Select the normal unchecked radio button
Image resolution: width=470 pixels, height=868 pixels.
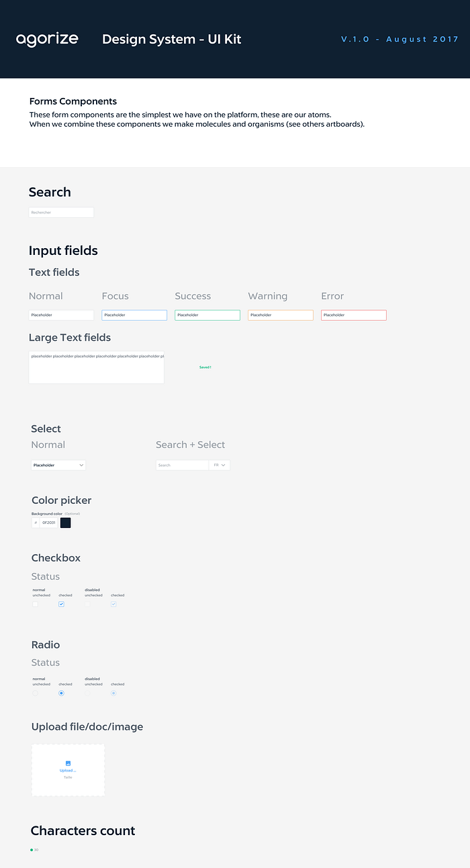point(36,693)
